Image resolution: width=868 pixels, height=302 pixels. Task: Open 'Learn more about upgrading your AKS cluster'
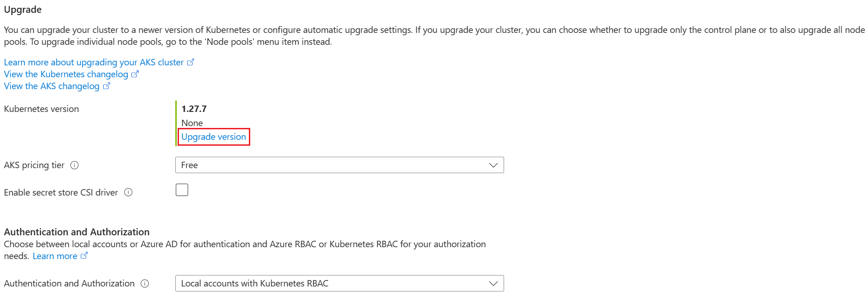click(94, 62)
